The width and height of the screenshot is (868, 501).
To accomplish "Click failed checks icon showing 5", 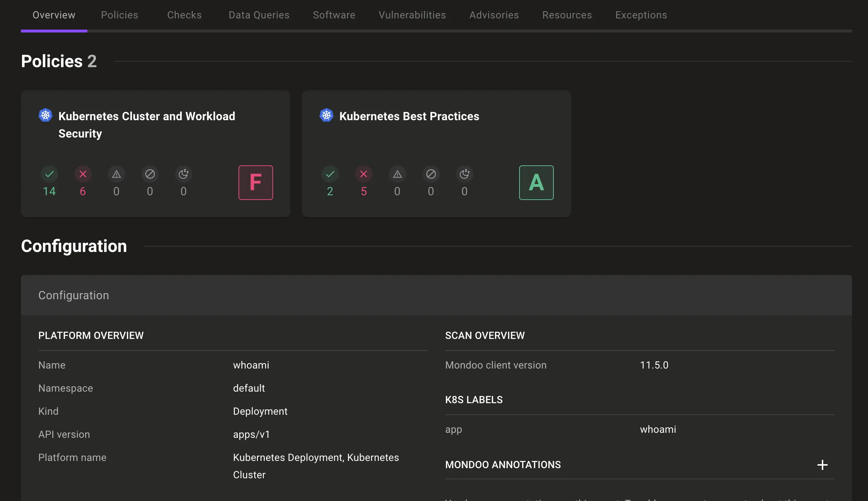I will (364, 174).
